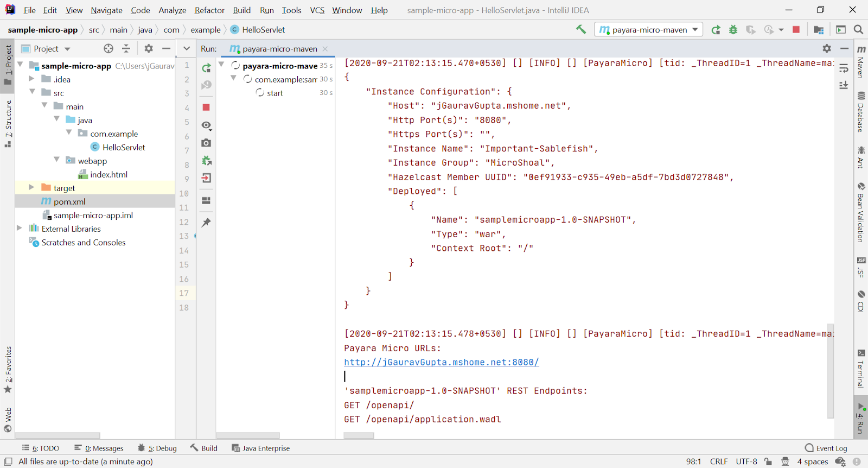
Task: Click the Run Anything toolbar icon
Action: click(x=841, y=30)
